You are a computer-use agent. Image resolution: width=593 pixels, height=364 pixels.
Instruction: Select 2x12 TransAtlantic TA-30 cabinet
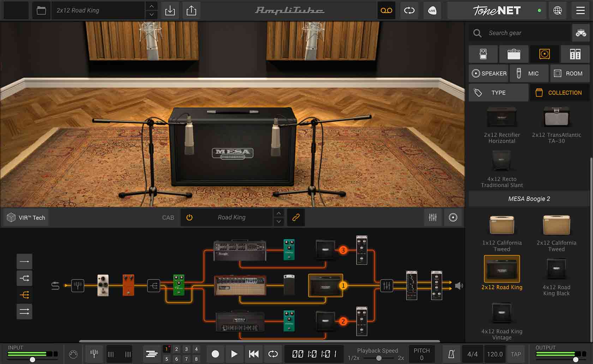556,124
